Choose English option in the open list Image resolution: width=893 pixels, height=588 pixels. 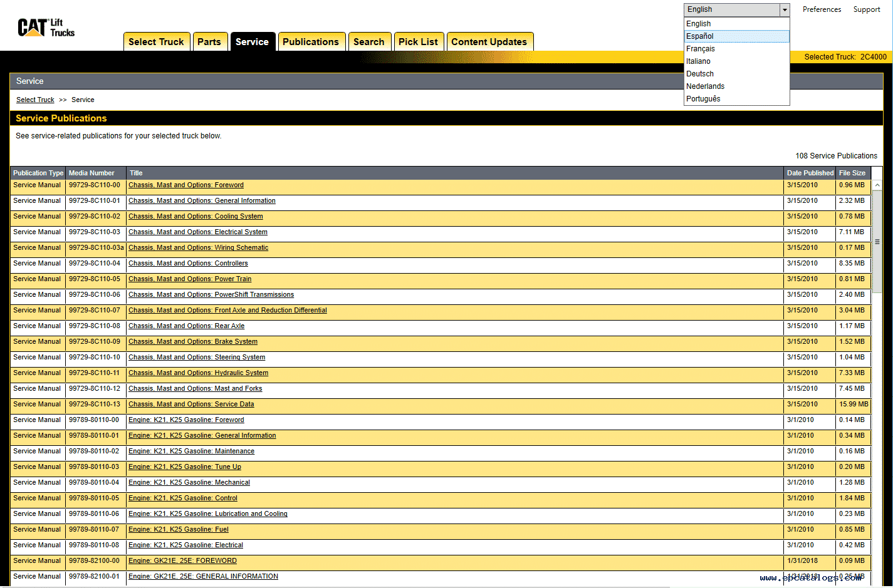tap(736, 24)
